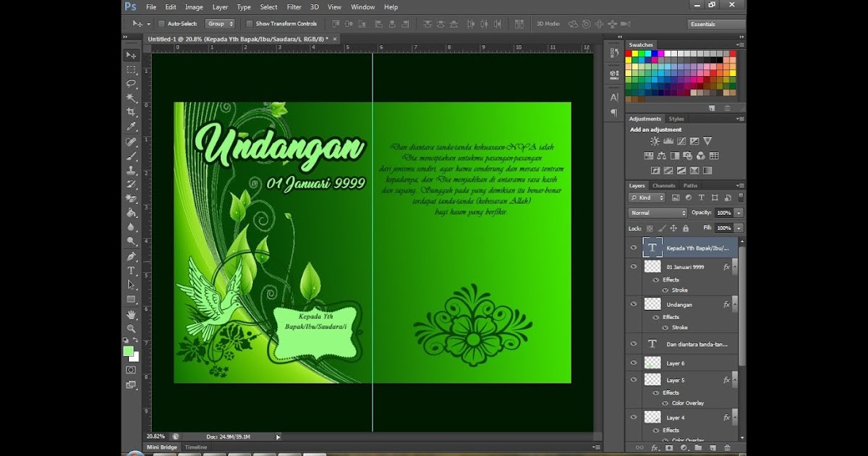Switch to the Paths tab
Image resolution: width=868 pixels, height=456 pixels.
pyautogui.click(x=690, y=185)
